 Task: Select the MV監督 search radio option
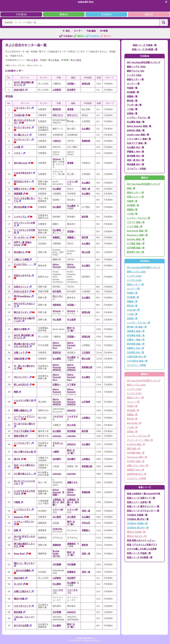click(x=98, y=31)
